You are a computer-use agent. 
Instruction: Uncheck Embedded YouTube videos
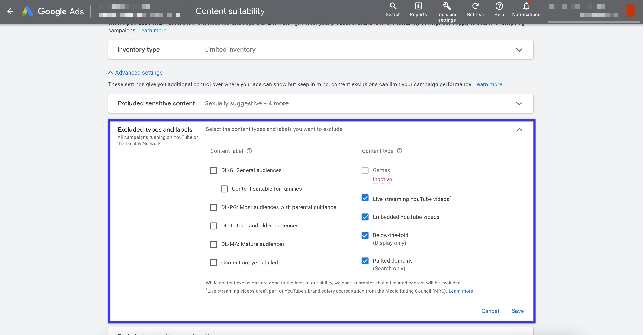coord(365,217)
